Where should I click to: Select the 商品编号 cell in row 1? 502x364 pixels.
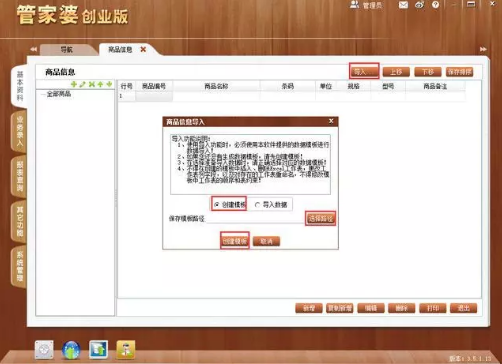154,96
